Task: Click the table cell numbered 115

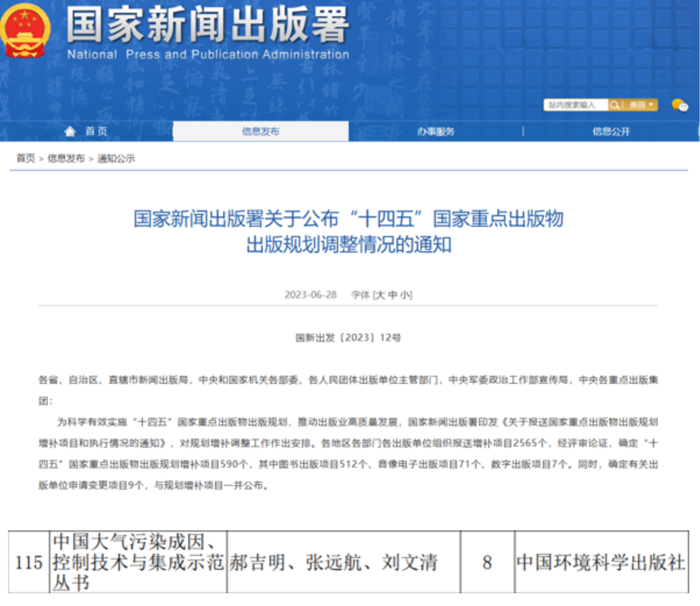Action: point(29,562)
